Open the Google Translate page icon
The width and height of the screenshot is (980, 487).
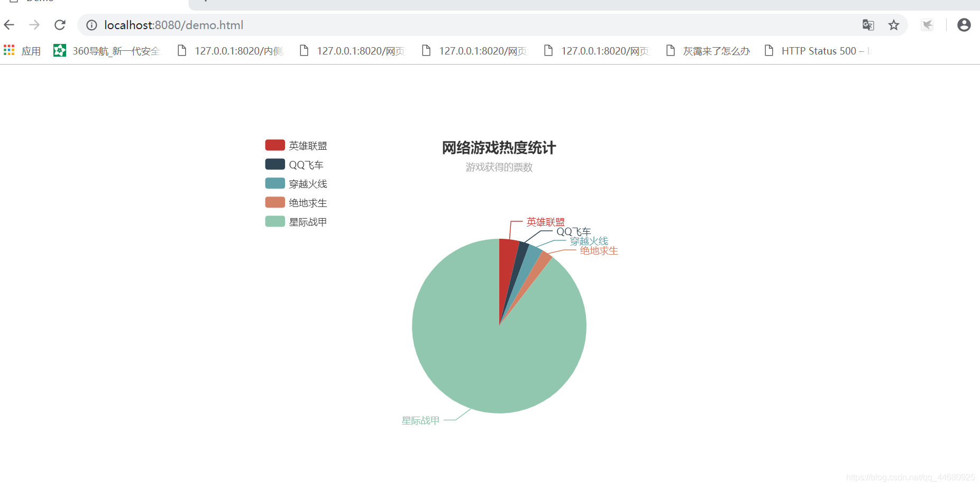(x=868, y=25)
